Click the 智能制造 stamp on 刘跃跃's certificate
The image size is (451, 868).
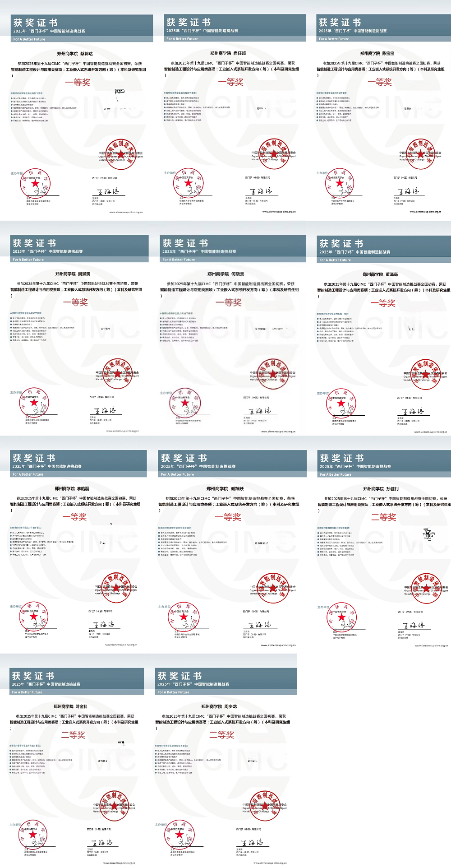[272, 589]
